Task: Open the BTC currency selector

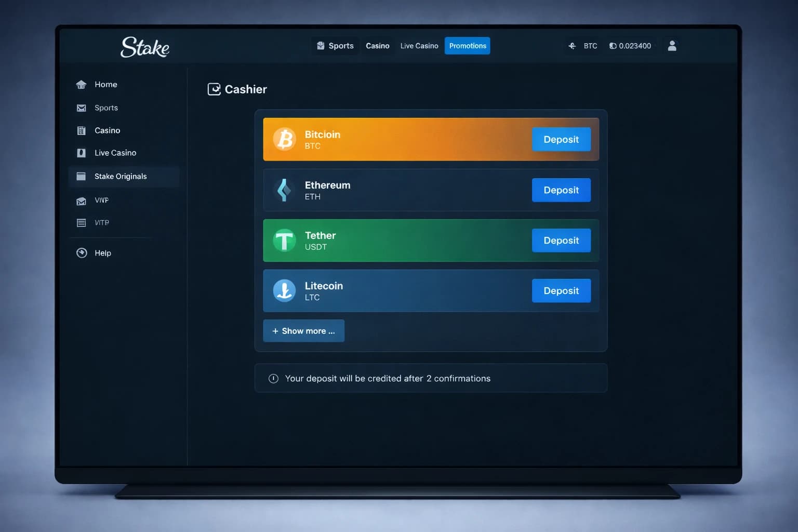Action: (x=583, y=46)
